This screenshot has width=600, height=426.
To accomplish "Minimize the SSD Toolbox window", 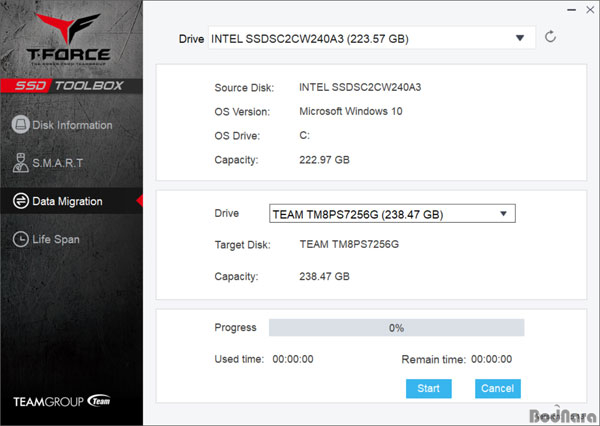I will (572, 10).
